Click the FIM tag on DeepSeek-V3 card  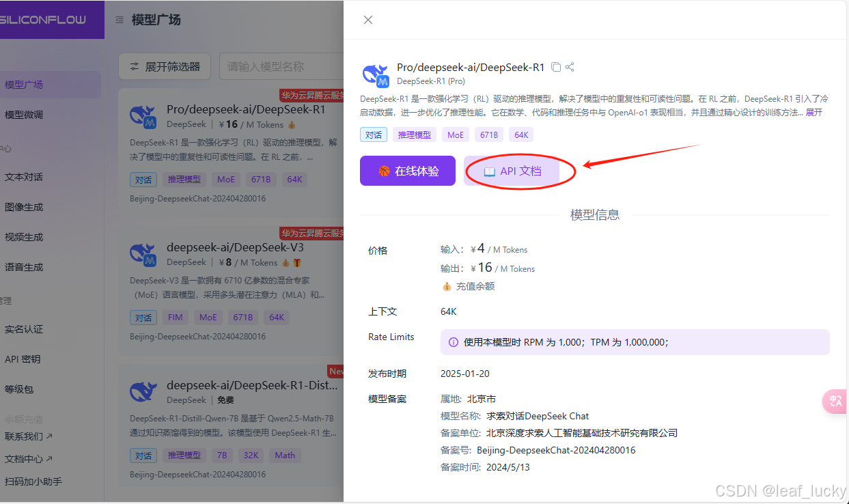[175, 318]
